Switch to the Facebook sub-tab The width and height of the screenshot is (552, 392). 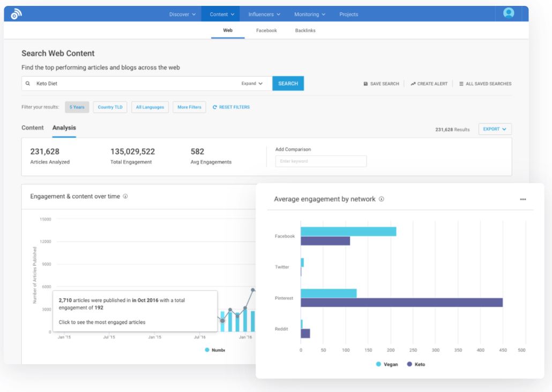click(x=266, y=31)
